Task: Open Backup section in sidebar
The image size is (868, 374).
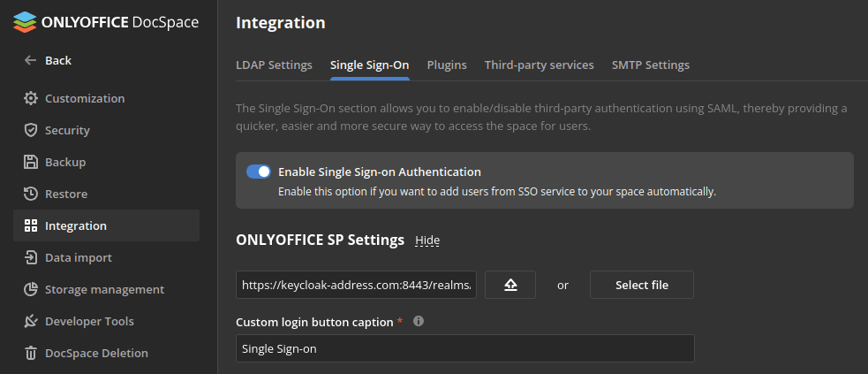Action: (x=106, y=162)
